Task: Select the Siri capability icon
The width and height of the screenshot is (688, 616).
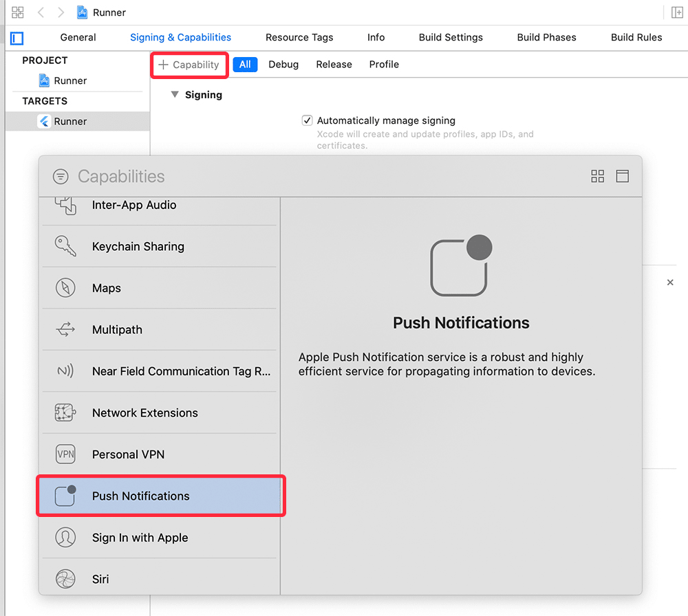Action: click(x=65, y=579)
